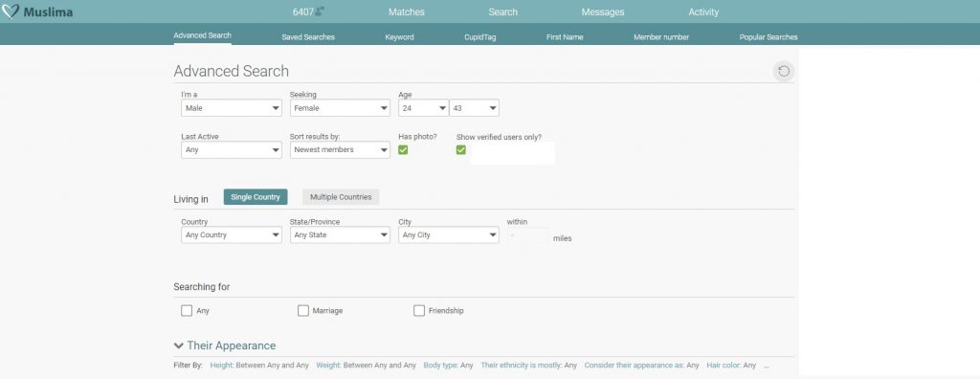Check the Marriage checkbox

[303, 310]
